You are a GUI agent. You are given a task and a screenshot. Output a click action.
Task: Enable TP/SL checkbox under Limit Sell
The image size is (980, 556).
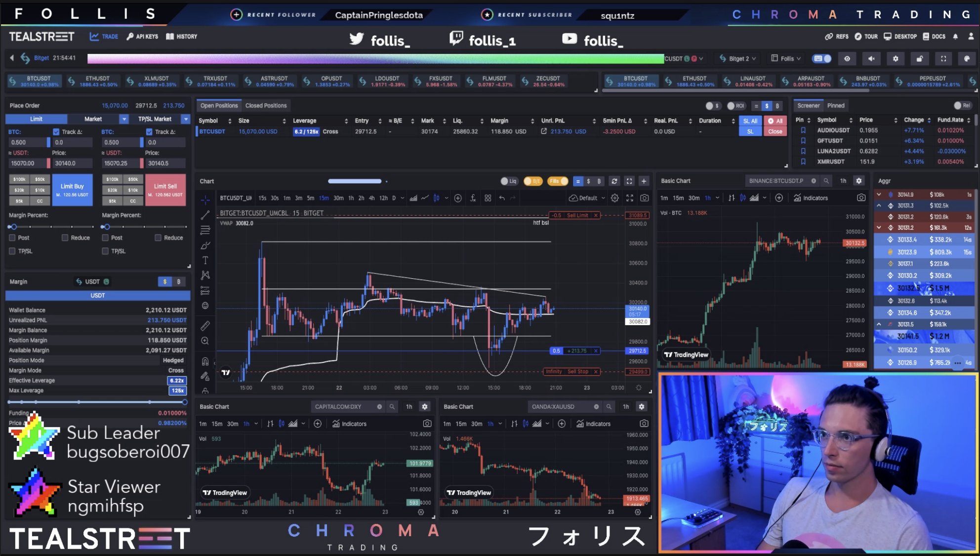click(x=105, y=251)
